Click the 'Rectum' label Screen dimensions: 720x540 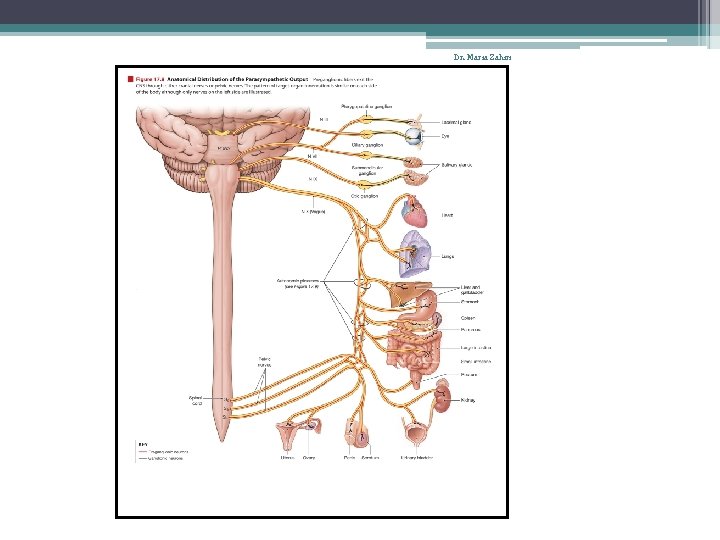pyautogui.click(x=469, y=375)
